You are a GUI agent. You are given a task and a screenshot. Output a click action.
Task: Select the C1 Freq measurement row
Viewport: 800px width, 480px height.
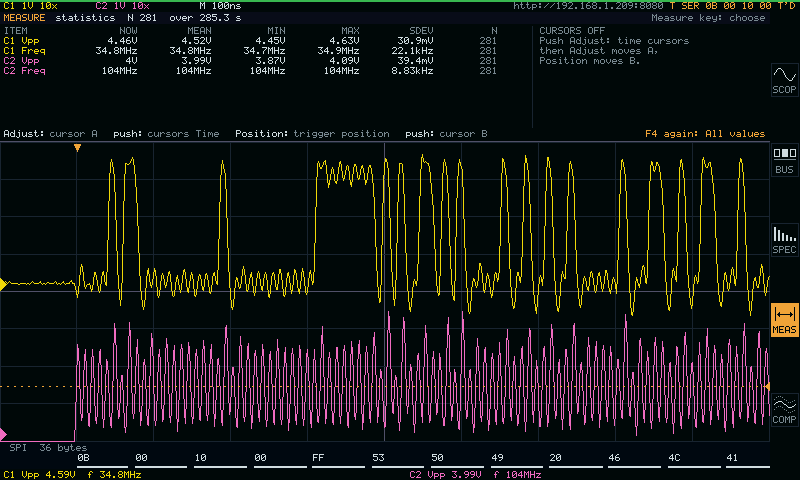pos(250,50)
